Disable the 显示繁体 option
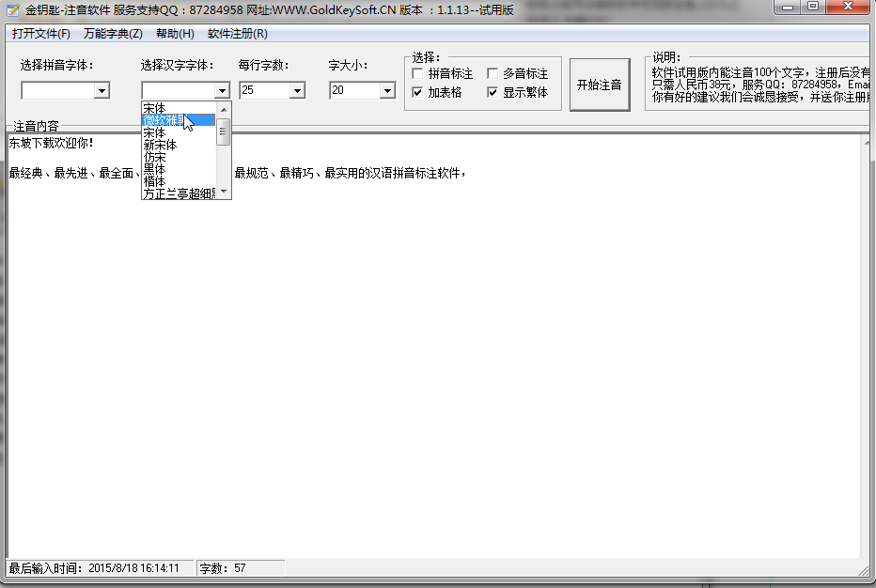Viewport: 876px width, 588px height. click(492, 91)
